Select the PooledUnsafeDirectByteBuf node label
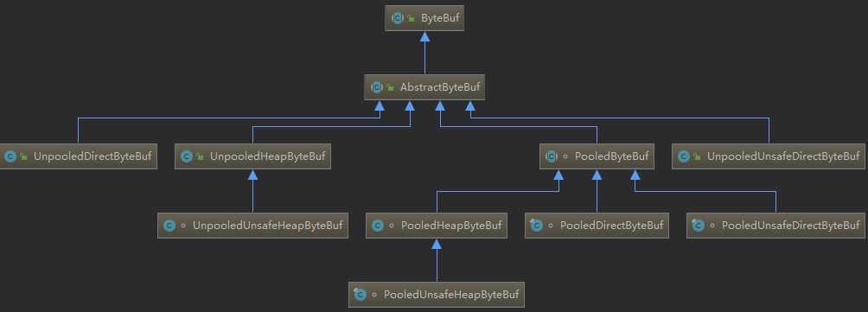Viewport: 868px width, 312px height. point(790,226)
